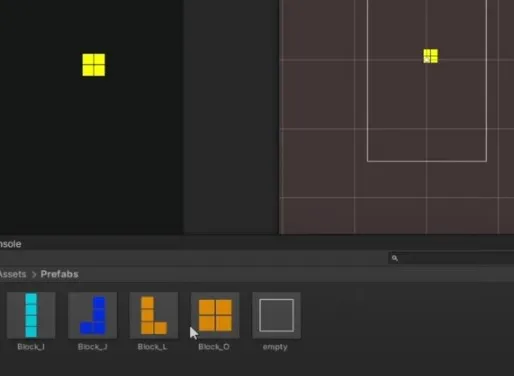Select the orange Block_O prefab thumbnail

pos(215,315)
